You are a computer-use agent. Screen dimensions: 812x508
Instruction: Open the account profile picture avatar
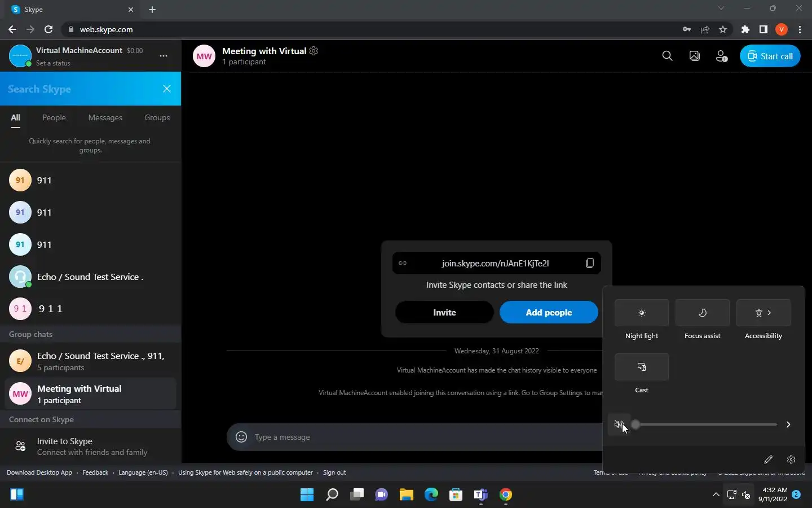click(x=20, y=56)
